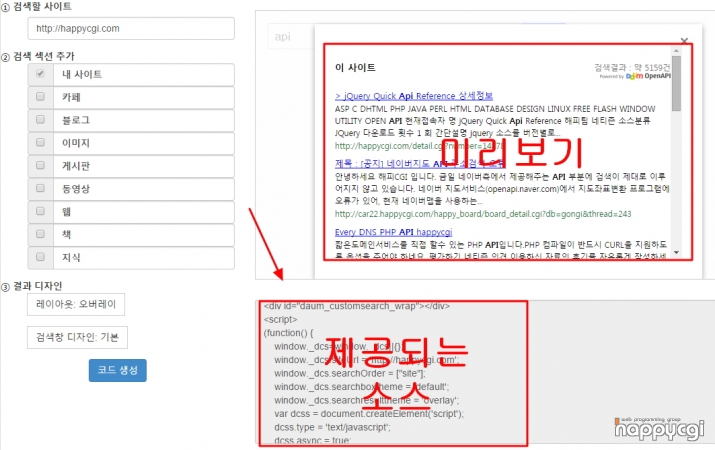Check the 지식 checkbox
This screenshot has height=450, width=715.
coord(40,256)
